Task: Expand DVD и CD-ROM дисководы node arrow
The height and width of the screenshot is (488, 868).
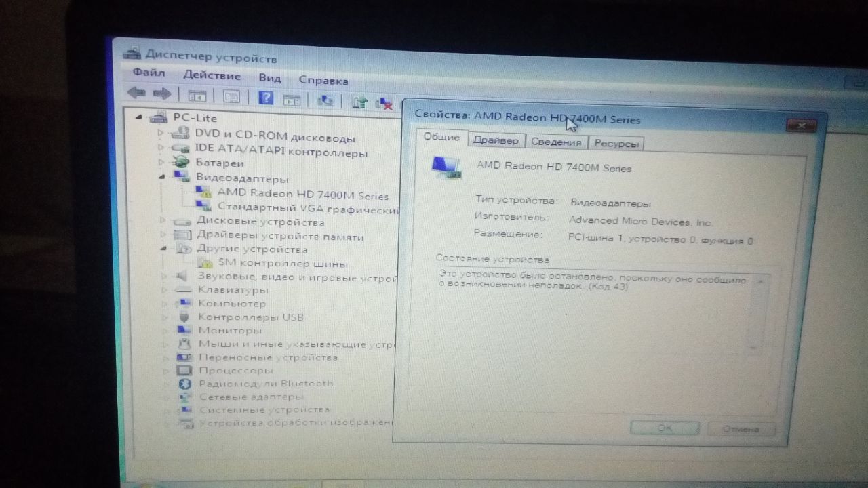Action: [x=161, y=131]
